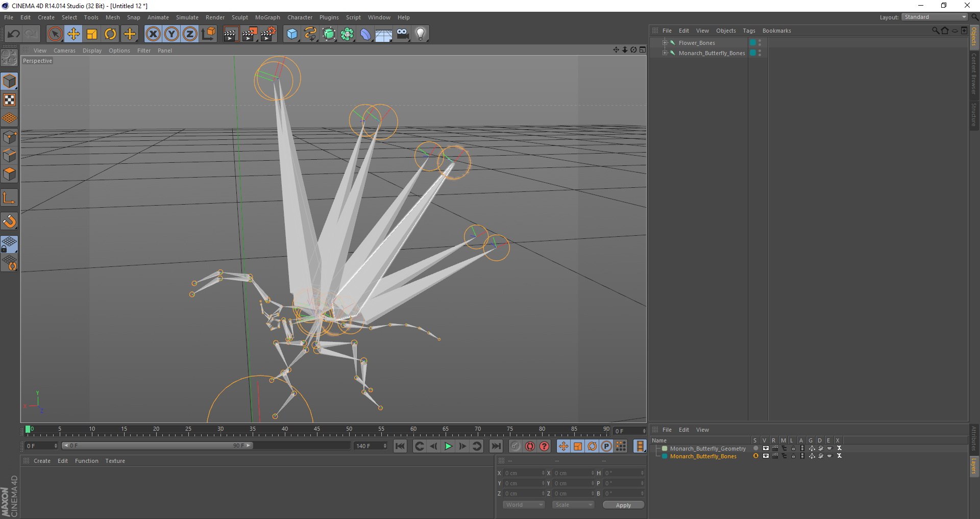Open the Scale mode dropdown

(x=573, y=505)
